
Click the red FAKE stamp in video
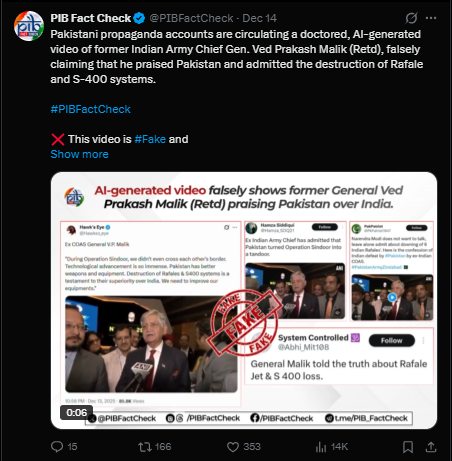244,322
